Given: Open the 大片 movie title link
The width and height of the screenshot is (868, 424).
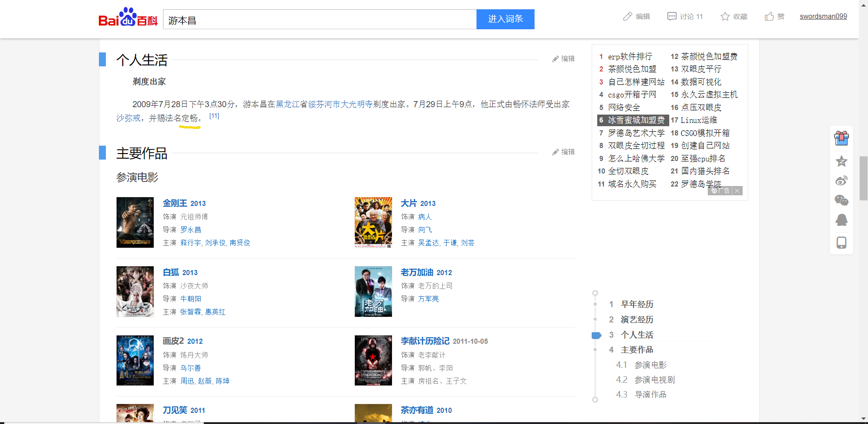Looking at the screenshot, I should (409, 203).
